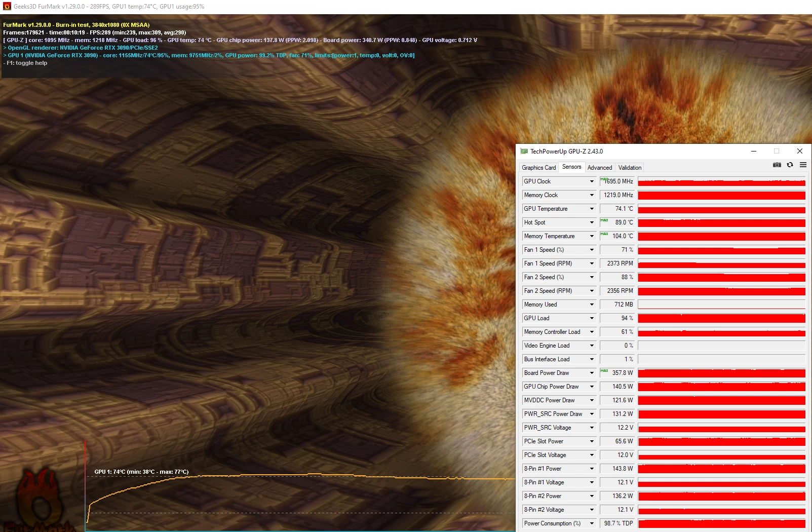Click the Hot Spot value 89.0 °C
Image resolution: width=812 pixels, height=532 pixels.
(x=617, y=222)
